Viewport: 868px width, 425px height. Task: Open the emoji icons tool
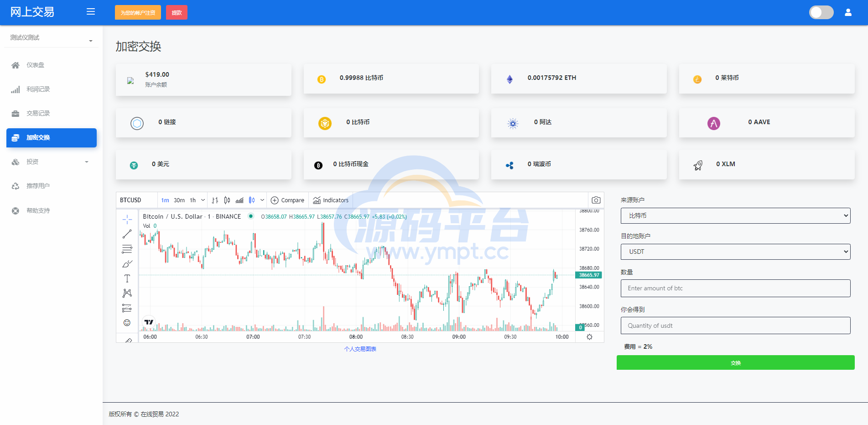pyautogui.click(x=127, y=323)
